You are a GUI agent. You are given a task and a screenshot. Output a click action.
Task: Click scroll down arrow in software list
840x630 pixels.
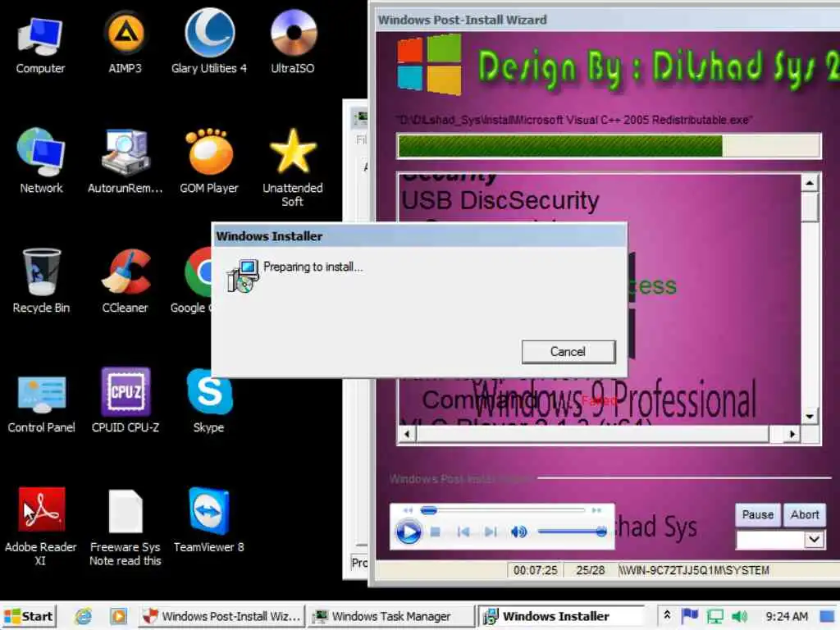(810, 416)
